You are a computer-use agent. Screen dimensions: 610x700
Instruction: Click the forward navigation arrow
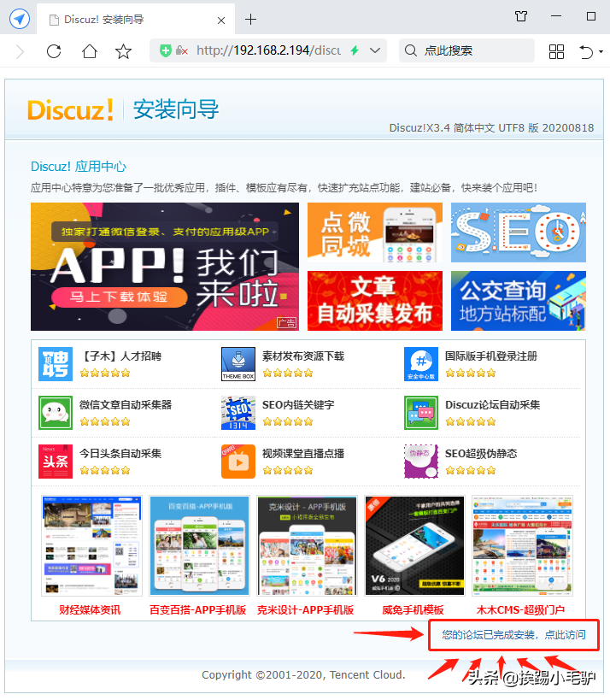(21, 51)
